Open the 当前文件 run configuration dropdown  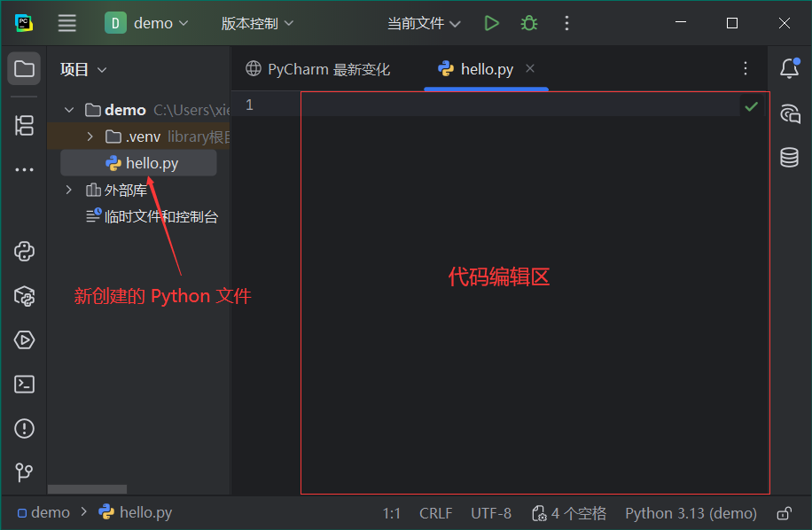pyautogui.click(x=424, y=23)
